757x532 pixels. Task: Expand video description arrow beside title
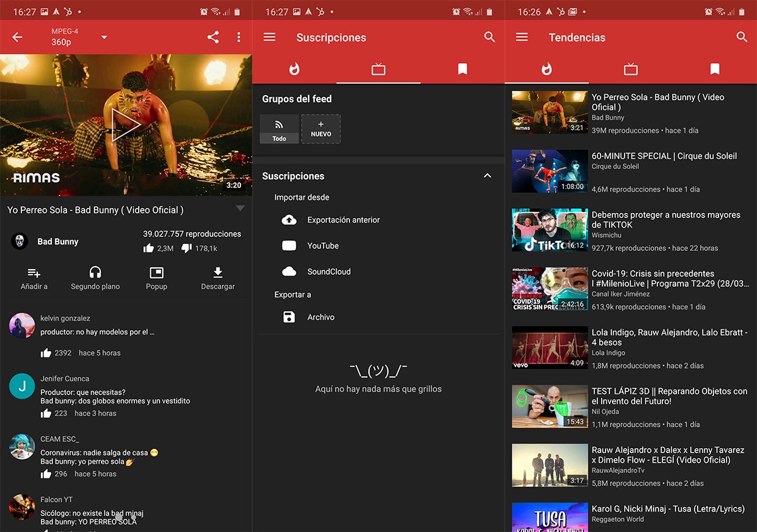(x=240, y=209)
